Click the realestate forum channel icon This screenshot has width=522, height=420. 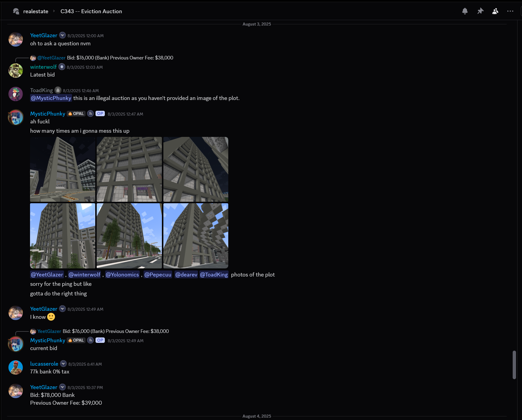pyautogui.click(x=16, y=11)
